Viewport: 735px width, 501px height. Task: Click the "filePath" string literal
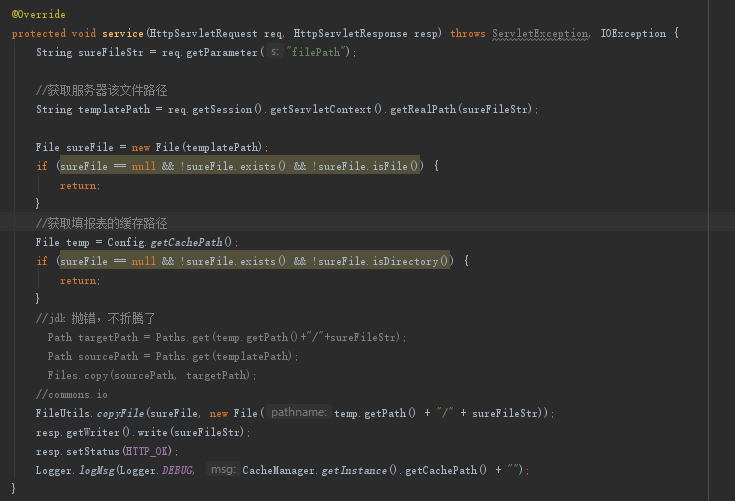point(318,52)
